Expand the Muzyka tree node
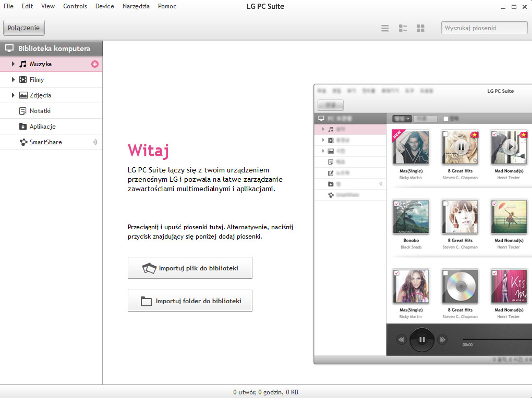532x398 pixels. (x=13, y=64)
